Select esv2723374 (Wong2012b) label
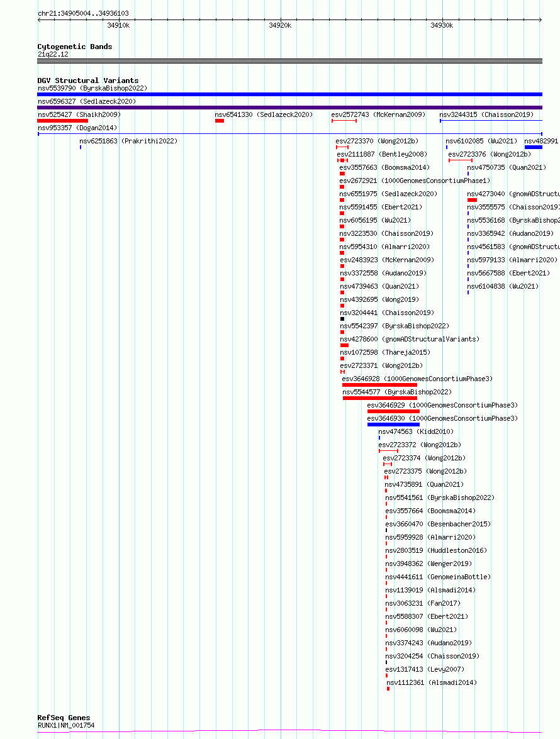Viewport: 560px width, 739px height. click(x=423, y=458)
